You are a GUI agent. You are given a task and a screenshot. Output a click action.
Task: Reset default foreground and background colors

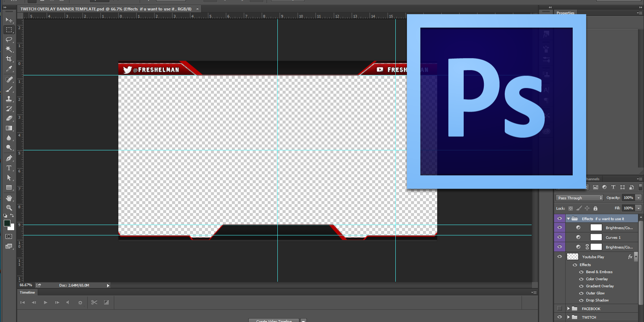(5, 216)
